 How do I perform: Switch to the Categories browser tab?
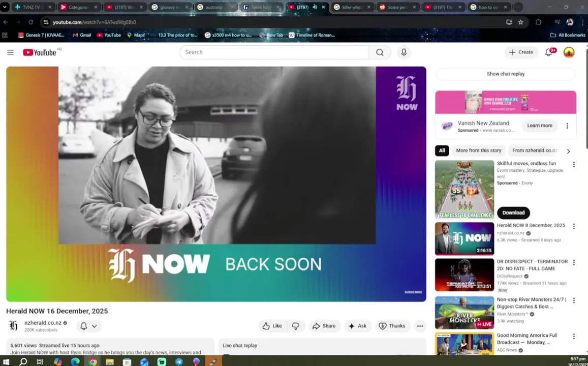pyautogui.click(x=78, y=7)
